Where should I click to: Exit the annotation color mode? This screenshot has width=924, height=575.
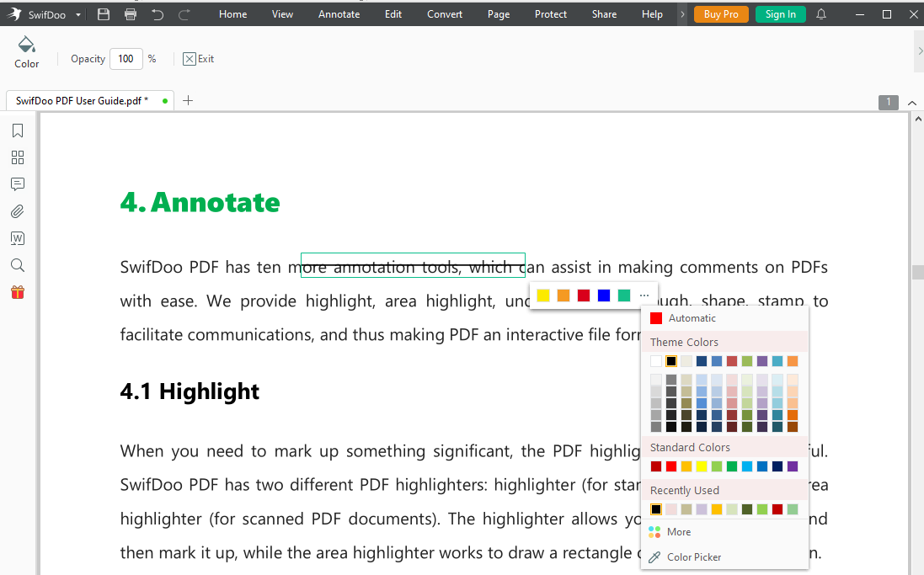[x=199, y=59]
